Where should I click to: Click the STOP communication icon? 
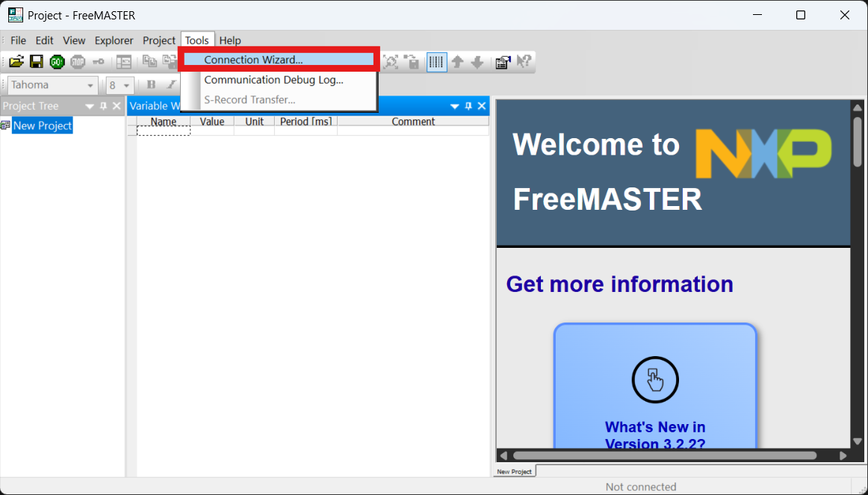point(78,62)
